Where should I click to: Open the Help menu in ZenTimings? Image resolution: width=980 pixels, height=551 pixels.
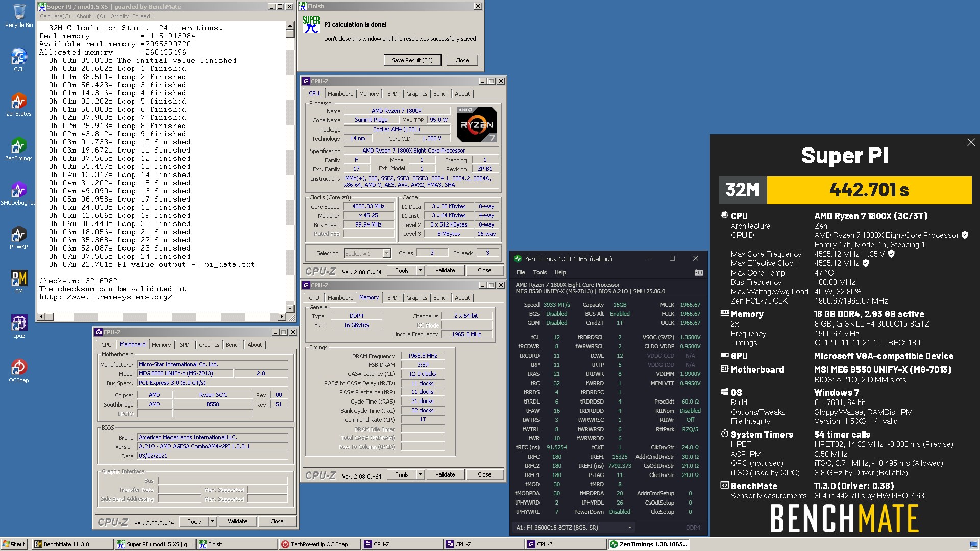click(x=560, y=272)
